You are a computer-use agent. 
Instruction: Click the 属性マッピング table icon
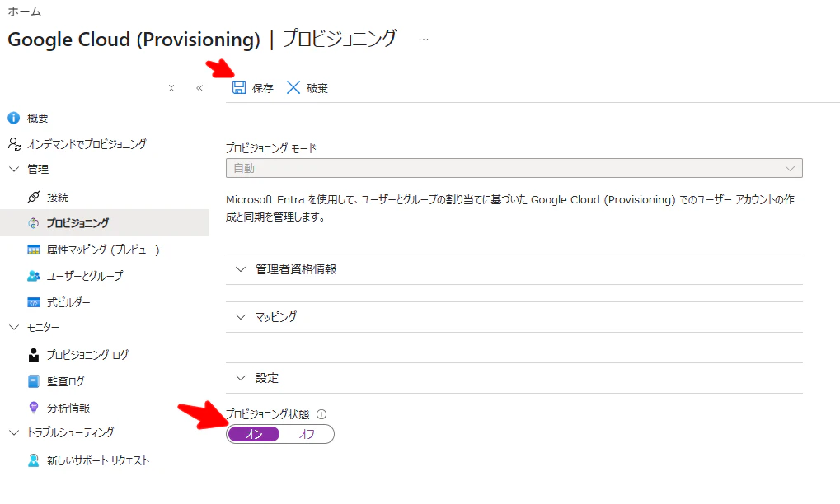(33, 250)
